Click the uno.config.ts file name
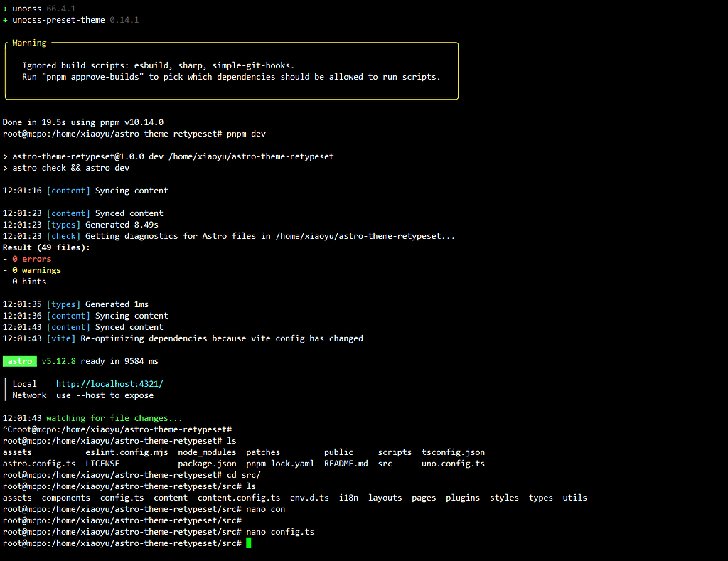The height and width of the screenshot is (561, 728). click(x=453, y=464)
